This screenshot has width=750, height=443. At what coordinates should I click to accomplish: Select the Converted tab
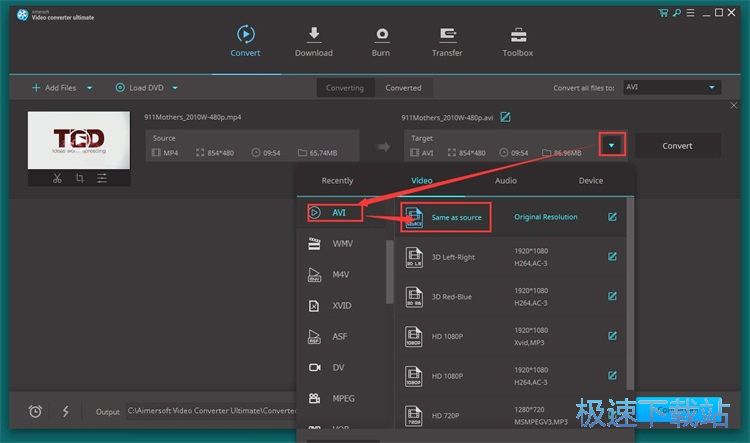tap(403, 88)
